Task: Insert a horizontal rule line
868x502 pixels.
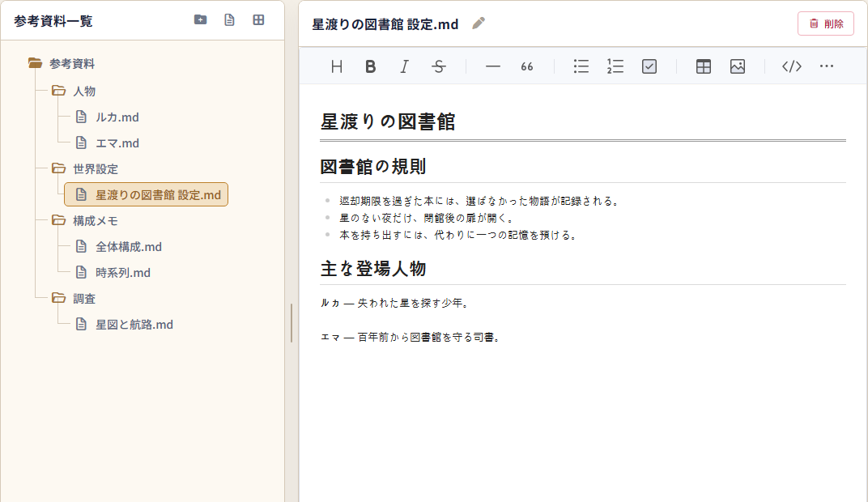Action: tap(492, 66)
